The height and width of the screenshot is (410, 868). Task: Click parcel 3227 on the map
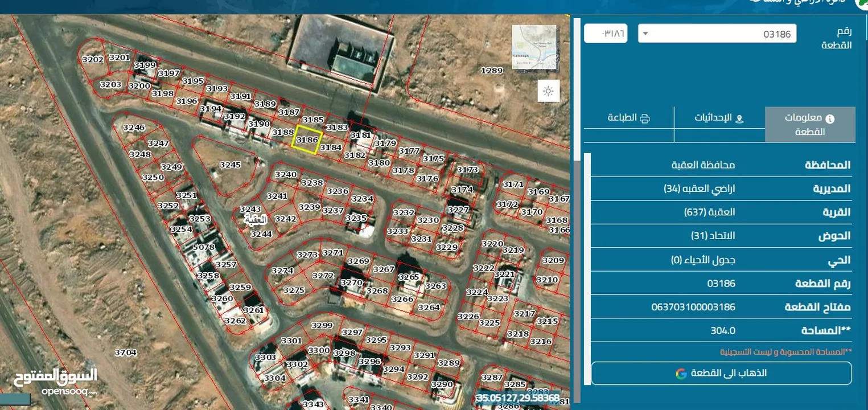(458, 210)
